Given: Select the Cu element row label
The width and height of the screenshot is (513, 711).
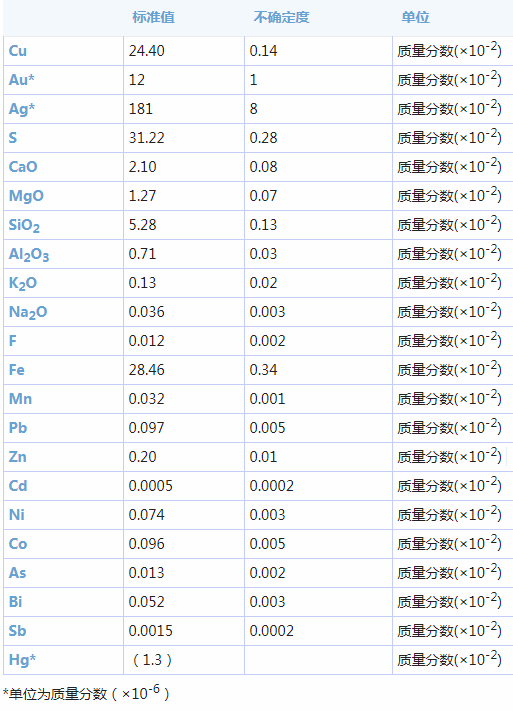Looking at the screenshot, I should pos(18,51).
